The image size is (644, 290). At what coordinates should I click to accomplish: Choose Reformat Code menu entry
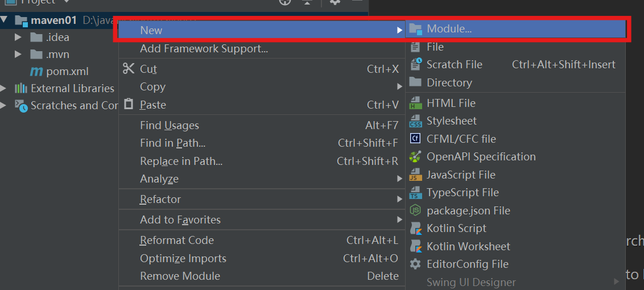(177, 241)
